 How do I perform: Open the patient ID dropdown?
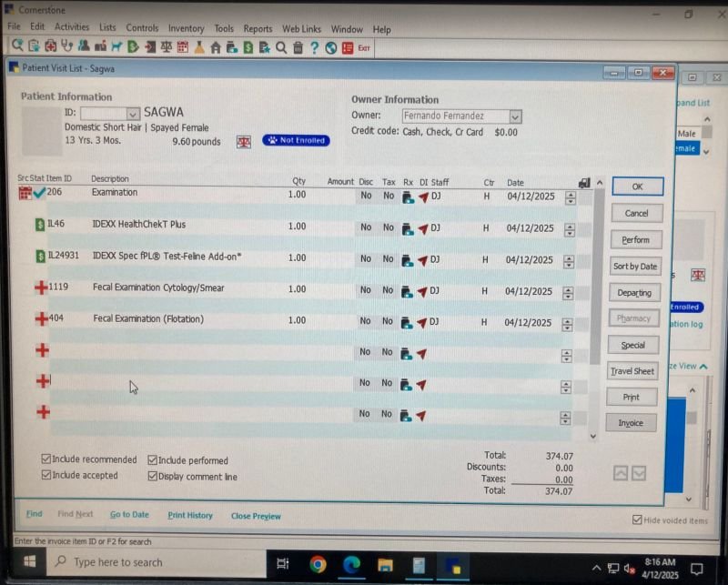tap(133, 114)
